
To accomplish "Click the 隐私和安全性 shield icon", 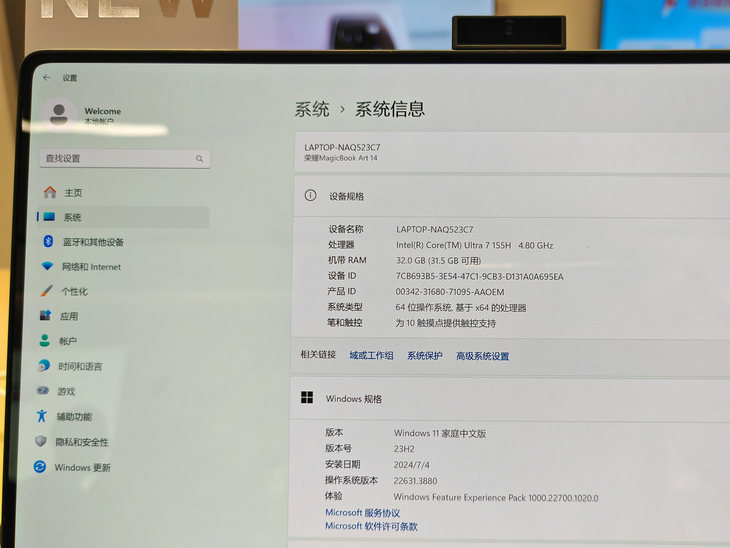I will pyautogui.click(x=41, y=440).
